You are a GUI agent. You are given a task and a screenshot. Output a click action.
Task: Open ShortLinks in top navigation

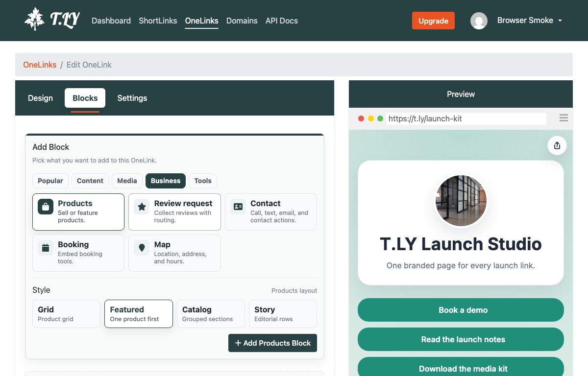158,21
